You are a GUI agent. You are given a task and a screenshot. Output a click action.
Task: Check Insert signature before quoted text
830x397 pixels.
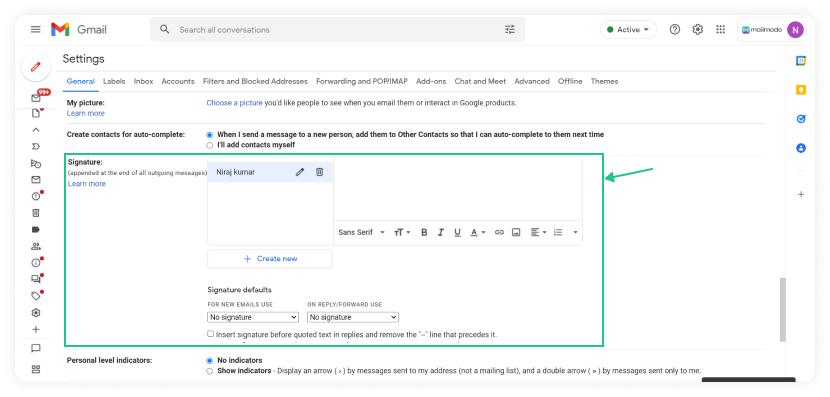(211, 334)
